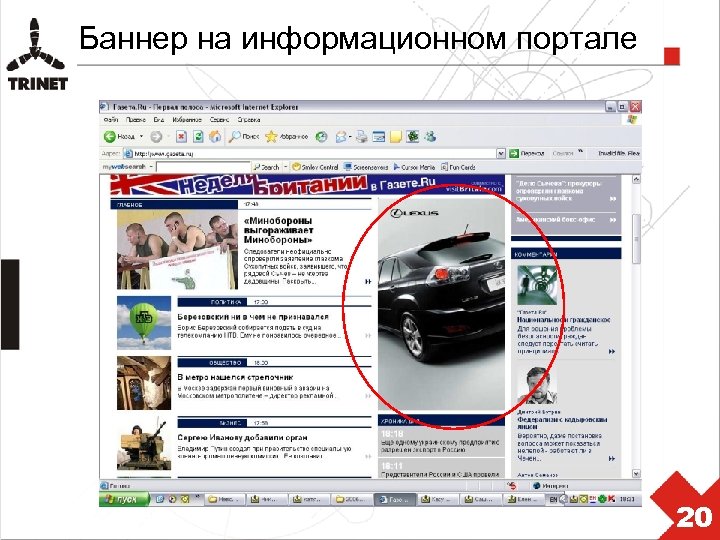Click the mywebsearch Search button

coord(266,167)
